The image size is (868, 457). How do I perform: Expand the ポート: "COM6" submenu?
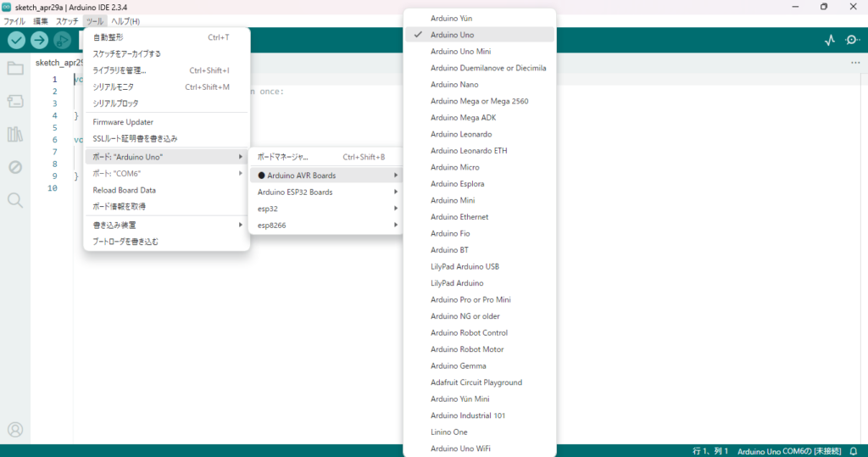click(x=167, y=173)
